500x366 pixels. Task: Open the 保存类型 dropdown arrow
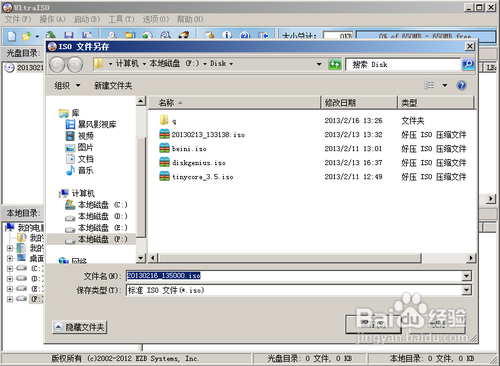(x=466, y=290)
